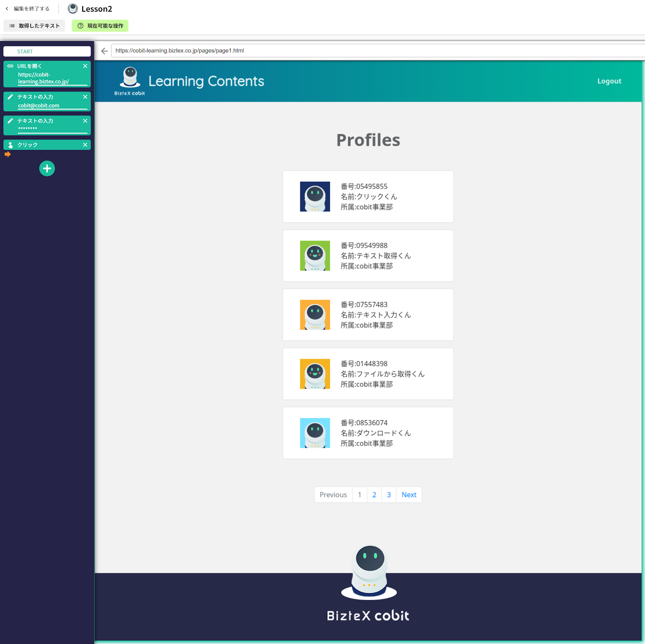Delete the cobit@cobit.com text input step

coord(85,97)
